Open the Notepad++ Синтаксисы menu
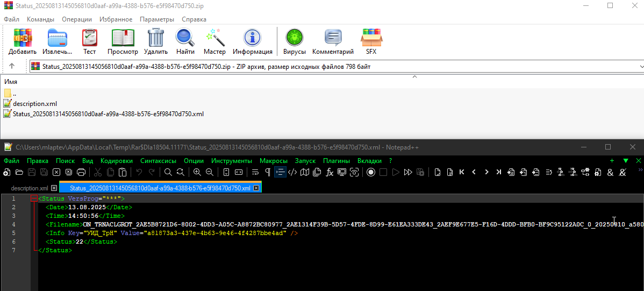Image resolution: width=644 pixels, height=291 pixels. [158, 161]
